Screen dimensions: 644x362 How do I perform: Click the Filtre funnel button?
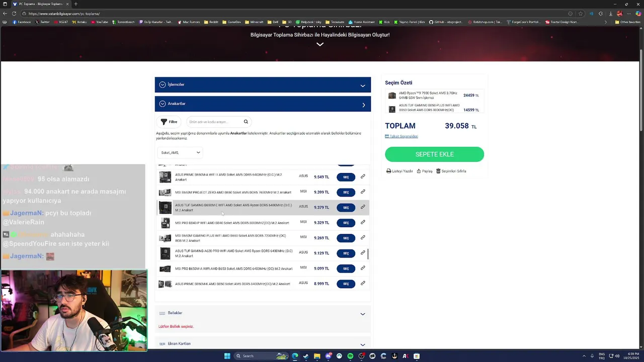click(x=169, y=122)
